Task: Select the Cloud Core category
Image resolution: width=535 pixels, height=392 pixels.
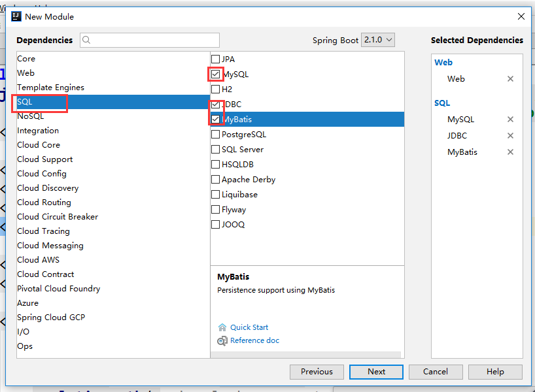Action: (x=113, y=145)
